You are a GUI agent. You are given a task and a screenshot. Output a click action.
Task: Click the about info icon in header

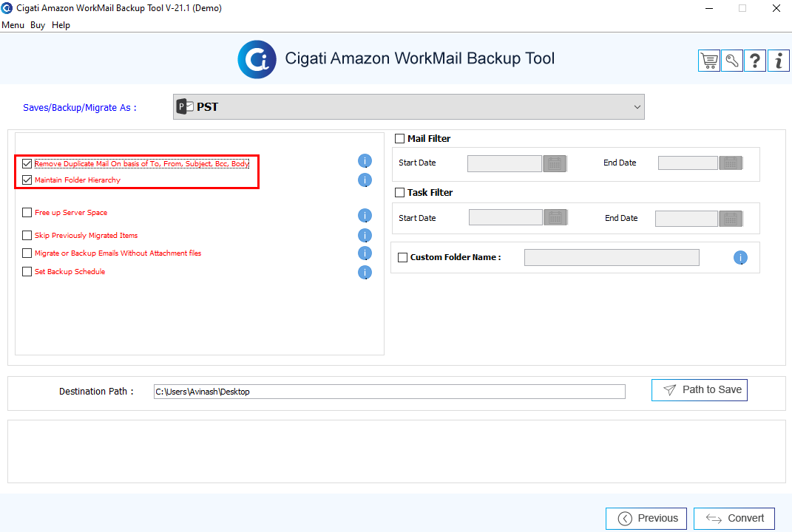tap(779, 61)
